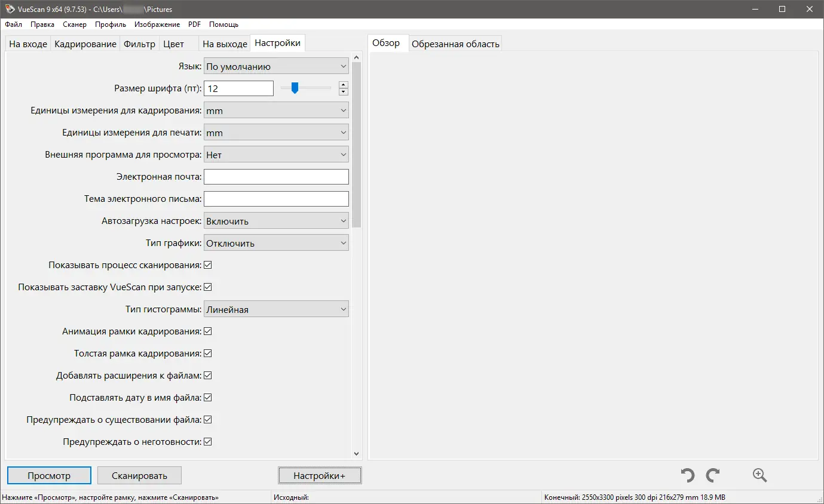Uncheck 'Показывать заставку VueScan при запуске'

pos(207,287)
